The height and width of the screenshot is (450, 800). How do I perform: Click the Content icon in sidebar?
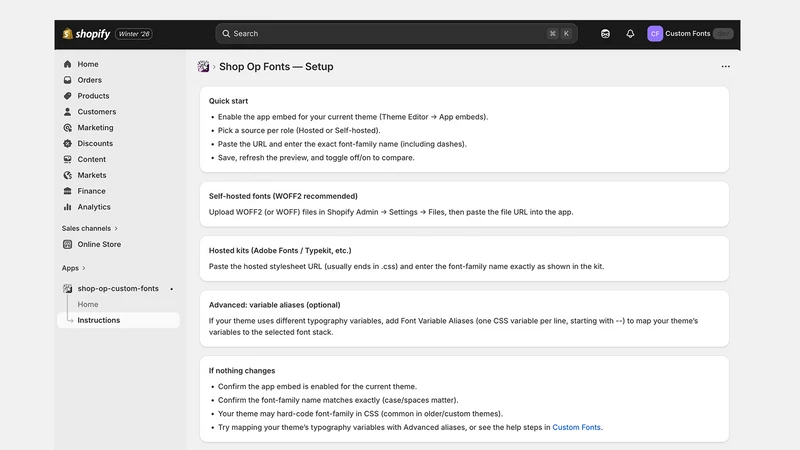point(67,159)
